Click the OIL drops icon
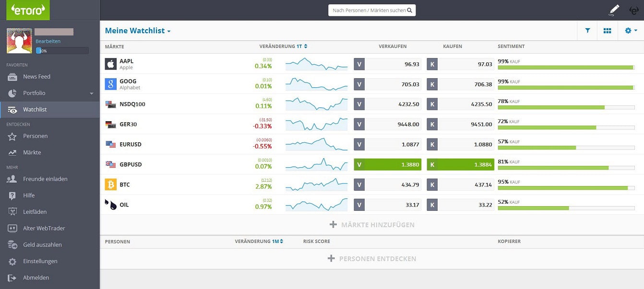 (x=111, y=205)
